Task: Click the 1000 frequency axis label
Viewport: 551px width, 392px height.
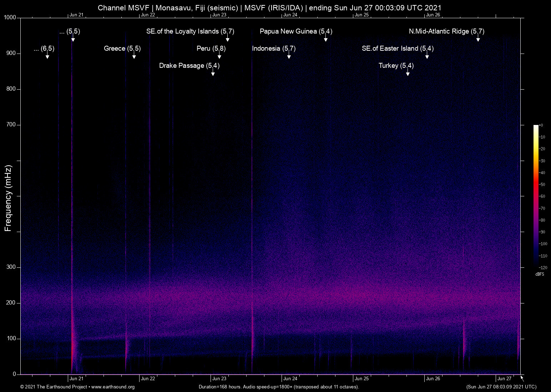Action: coord(10,17)
